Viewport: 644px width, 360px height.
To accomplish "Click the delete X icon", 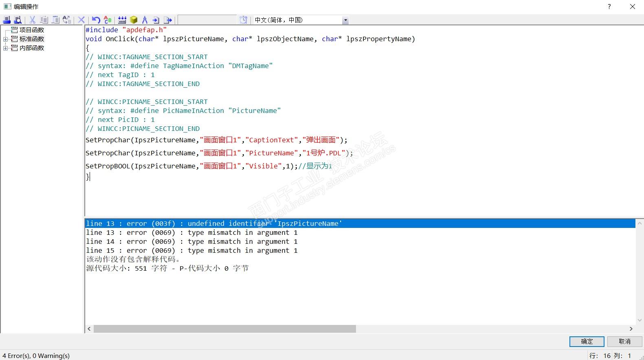I will point(81,20).
